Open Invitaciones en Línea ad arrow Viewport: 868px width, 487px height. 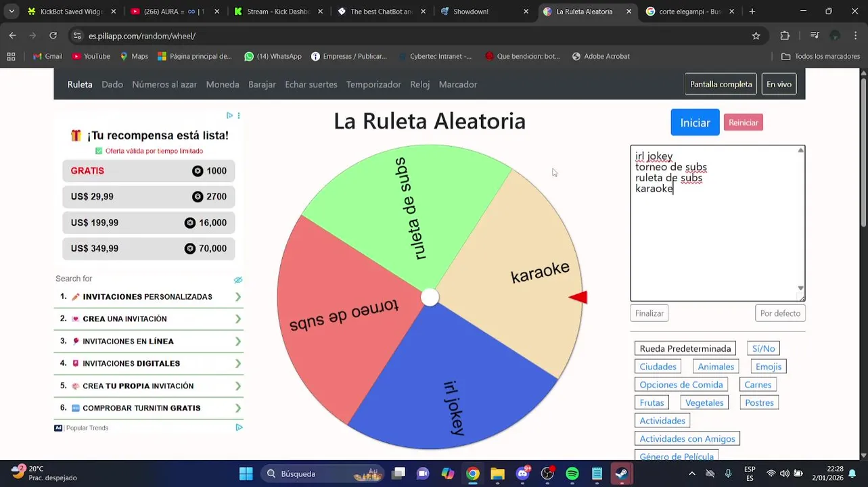(238, 342)
